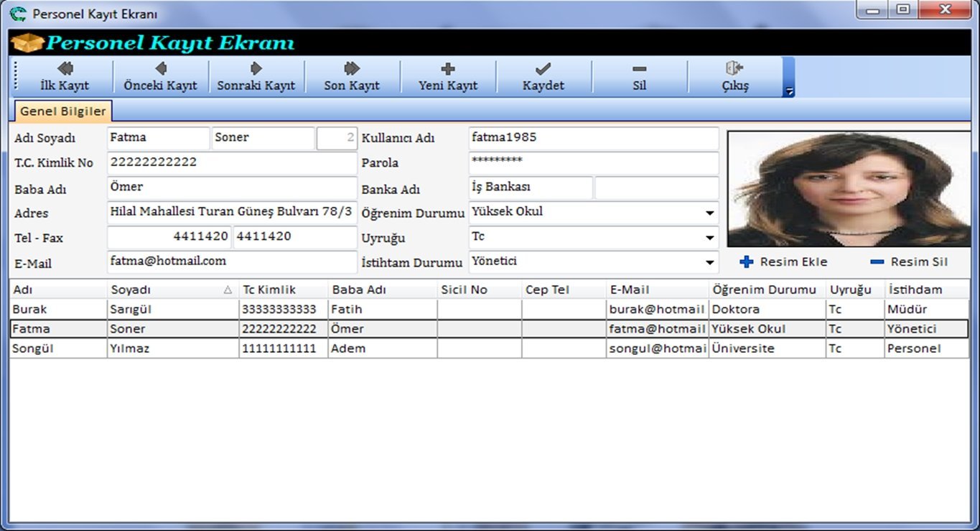Jump to next record via Sonraki Kayıt
The image size is (980, 531).
pos(256,76)
